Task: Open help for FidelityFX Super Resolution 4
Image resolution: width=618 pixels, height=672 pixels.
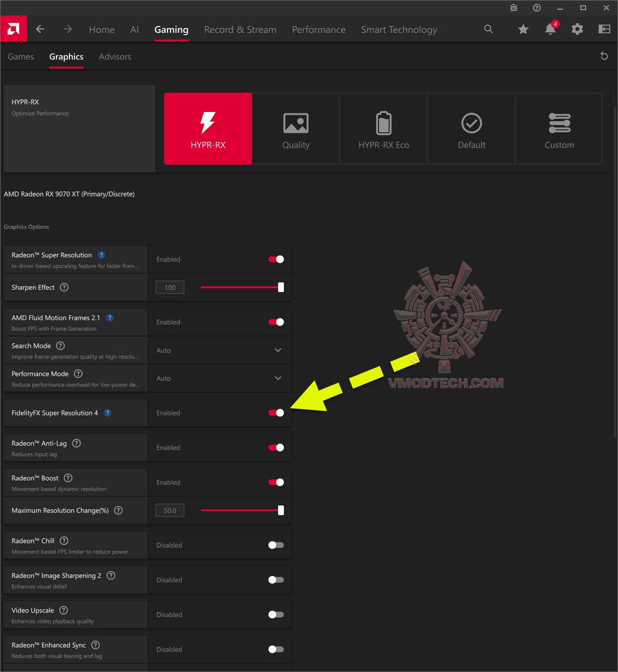Action: (108, 413)
